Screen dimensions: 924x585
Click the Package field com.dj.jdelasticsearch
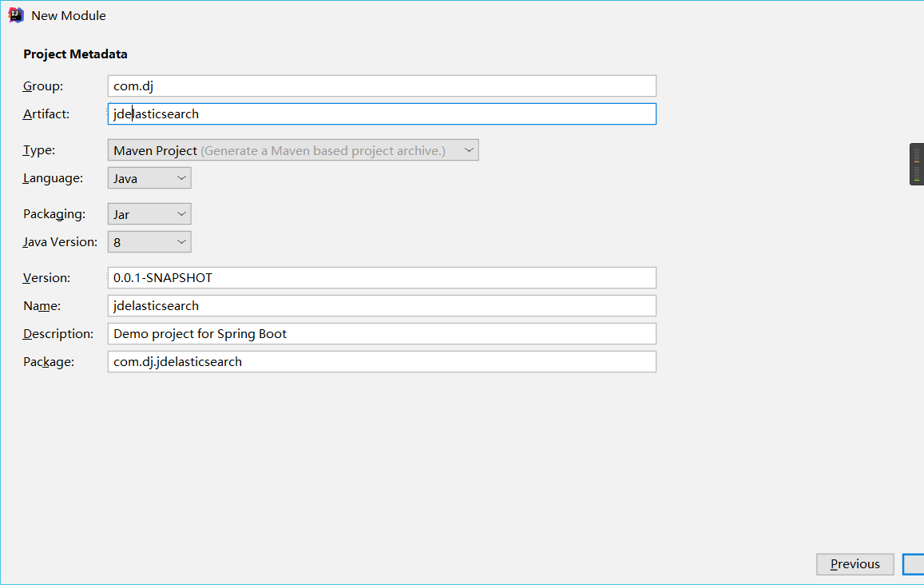point(382,361)
